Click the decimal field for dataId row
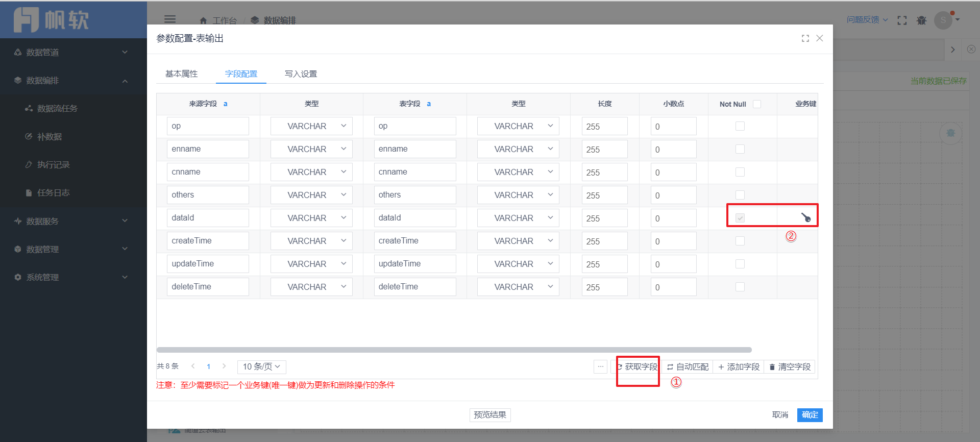 tap(674, 218)
